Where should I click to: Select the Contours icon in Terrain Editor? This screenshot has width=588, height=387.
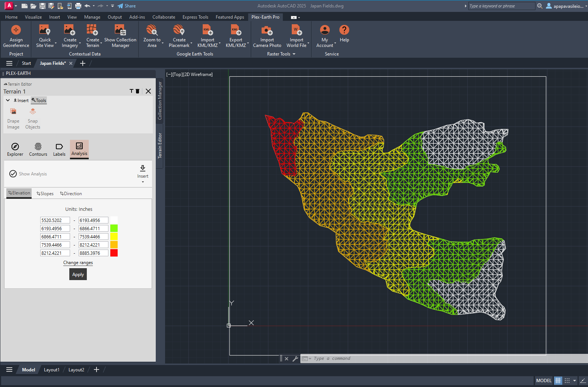click(x=38, y=147)
